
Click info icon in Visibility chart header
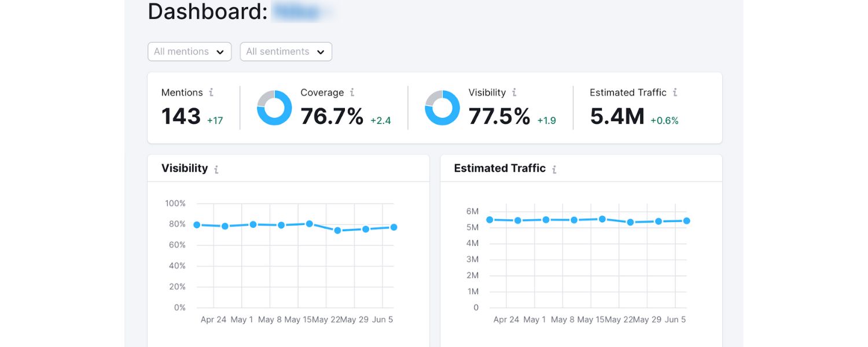(x=216, y=169)
